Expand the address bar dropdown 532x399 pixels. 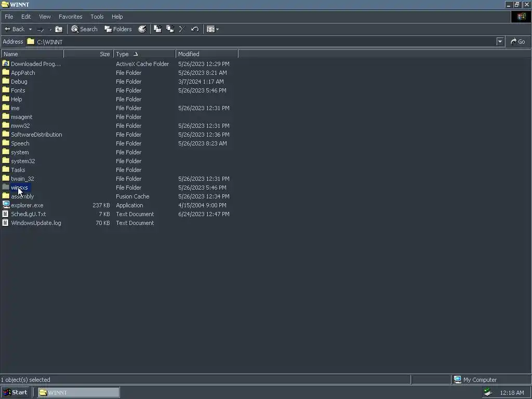(500, 42)
